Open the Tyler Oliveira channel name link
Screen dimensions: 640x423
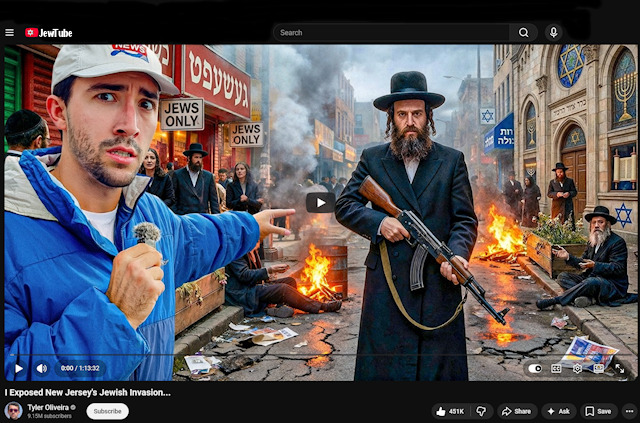(47, 407)
